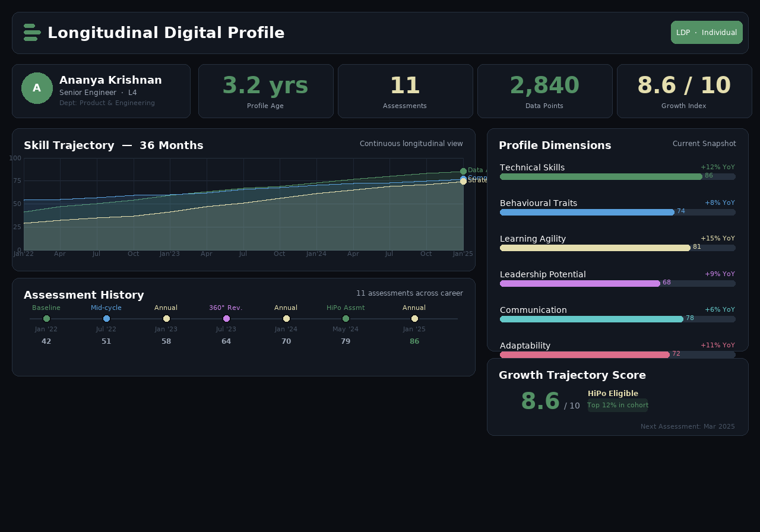The image size is (760, 532).
Task: Click the Next Assessment: Mar 2025 text
Action: tap(688, 426)
